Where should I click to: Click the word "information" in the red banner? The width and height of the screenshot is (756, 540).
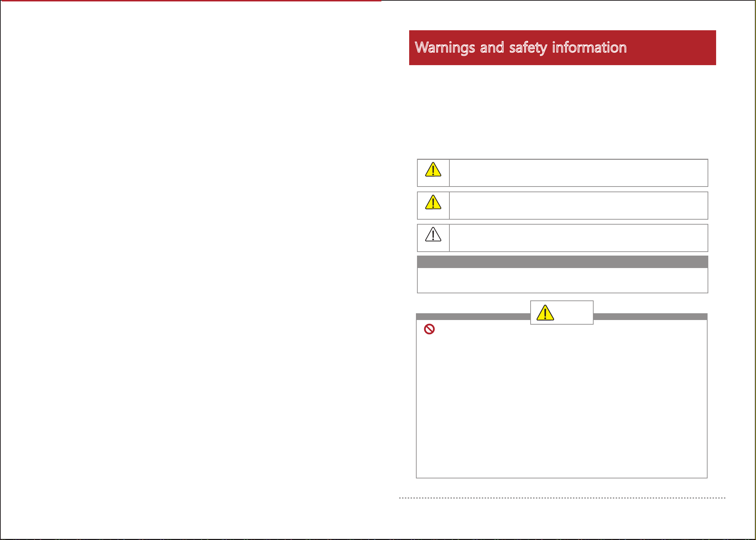click(x=589, y=47)
